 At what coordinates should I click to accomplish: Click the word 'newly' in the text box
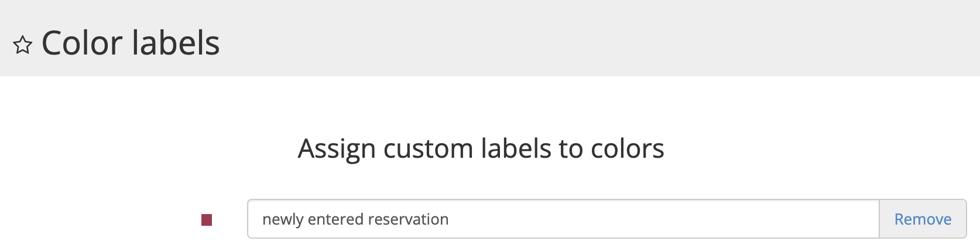pyautogui.click(x=283, y=219)
